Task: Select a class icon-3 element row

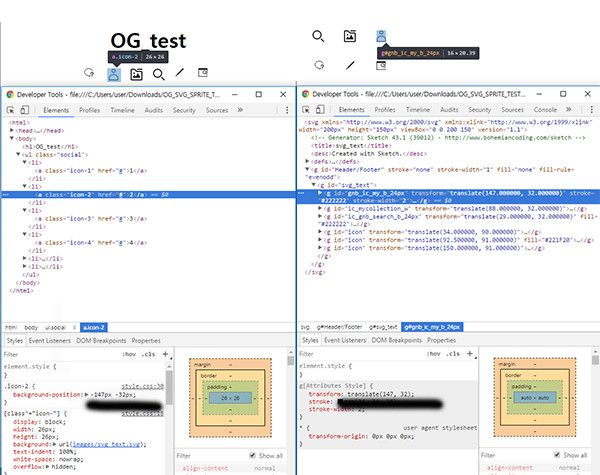Action: [x=91, y=219]
